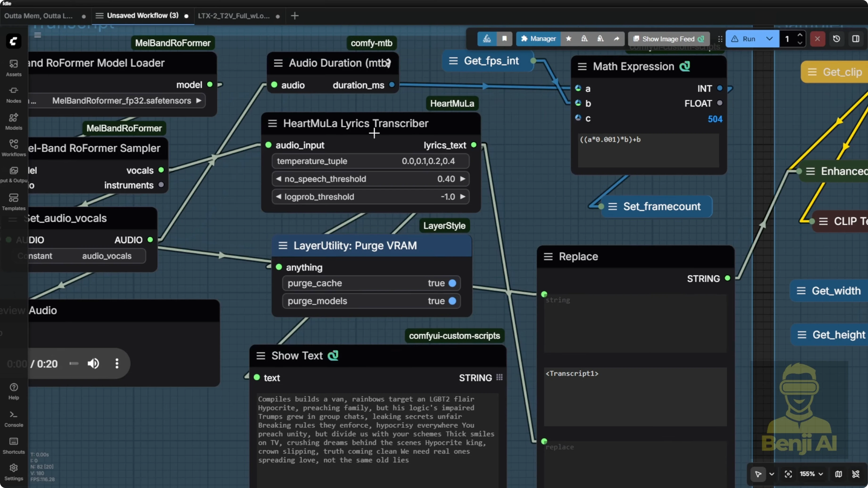Switch to Outta Mem, Outta L... tab

pyautogui.click(x=38, y=16)
